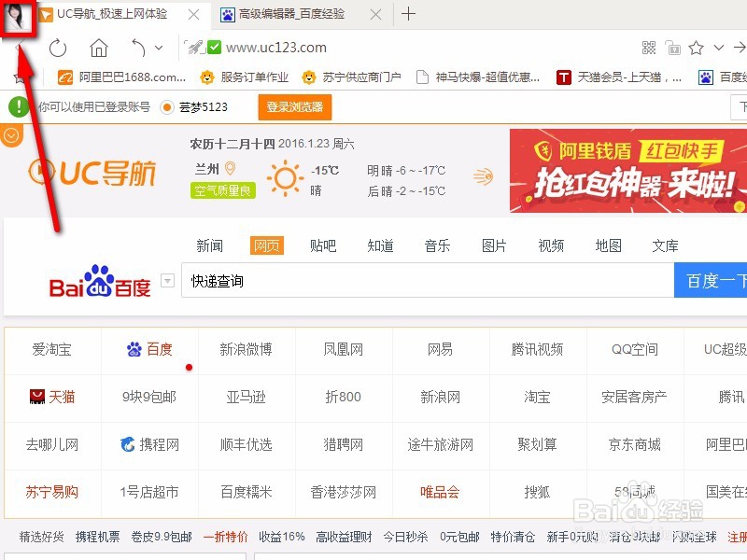This screenshot has height=560, width=747.
Task: Click the Baidu logo next to search box
Action: click(x=100, y=282)
